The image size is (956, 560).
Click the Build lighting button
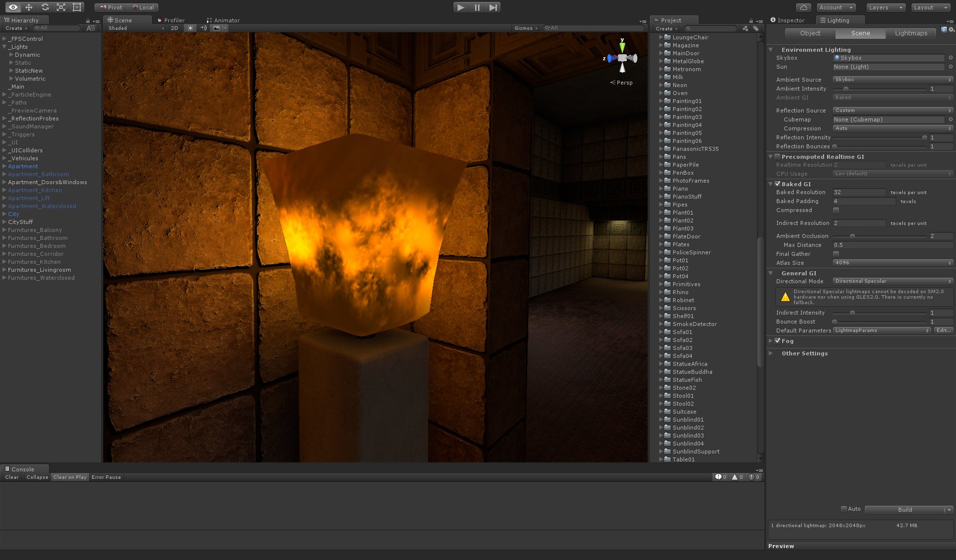(x=905, y=509)
